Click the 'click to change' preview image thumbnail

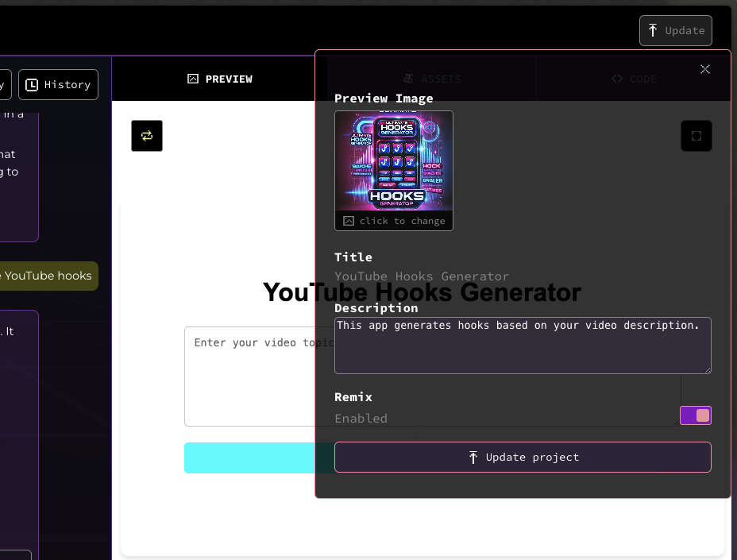click(394, 164)
